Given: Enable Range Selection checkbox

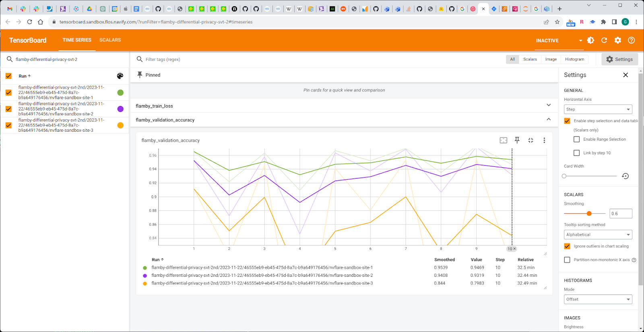Looking at the screenshot, I should 577,139.
